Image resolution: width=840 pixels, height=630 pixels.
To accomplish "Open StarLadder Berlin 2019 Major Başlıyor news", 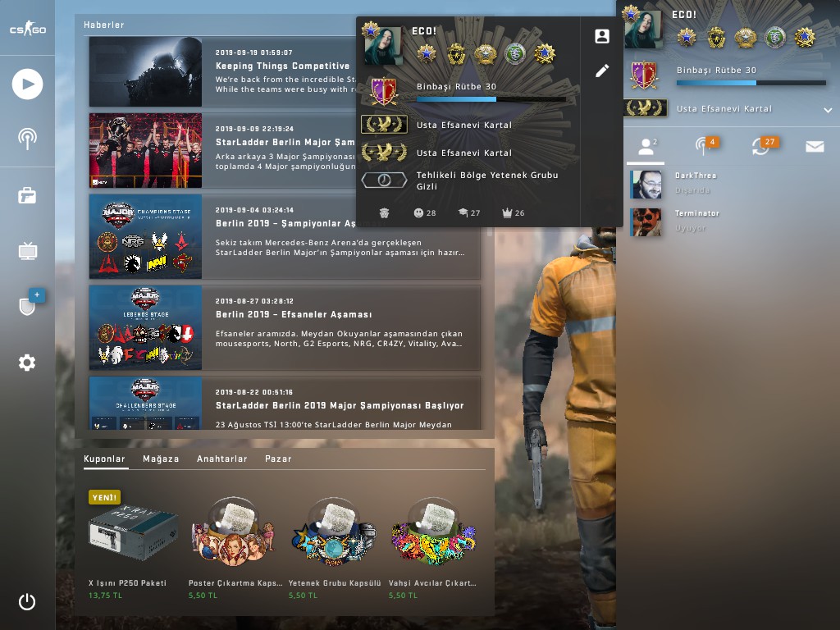I will (285, 403).
